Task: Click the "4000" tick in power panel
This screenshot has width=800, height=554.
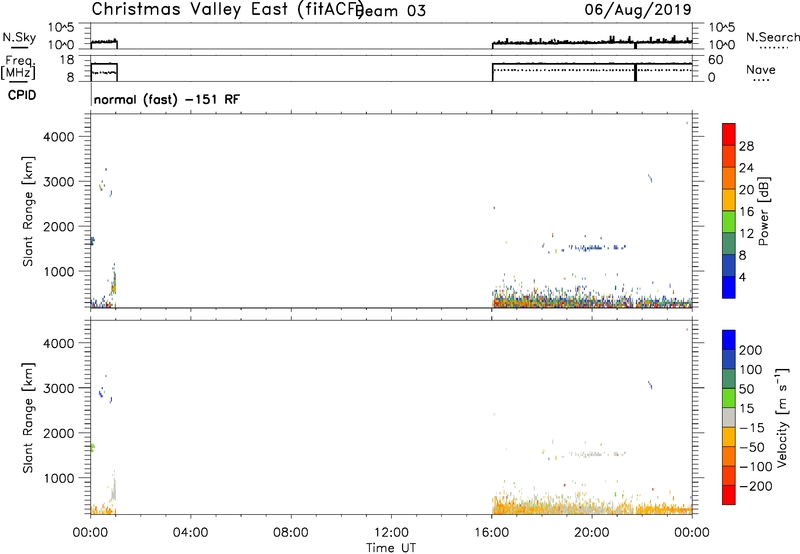Action: [59, 137]
